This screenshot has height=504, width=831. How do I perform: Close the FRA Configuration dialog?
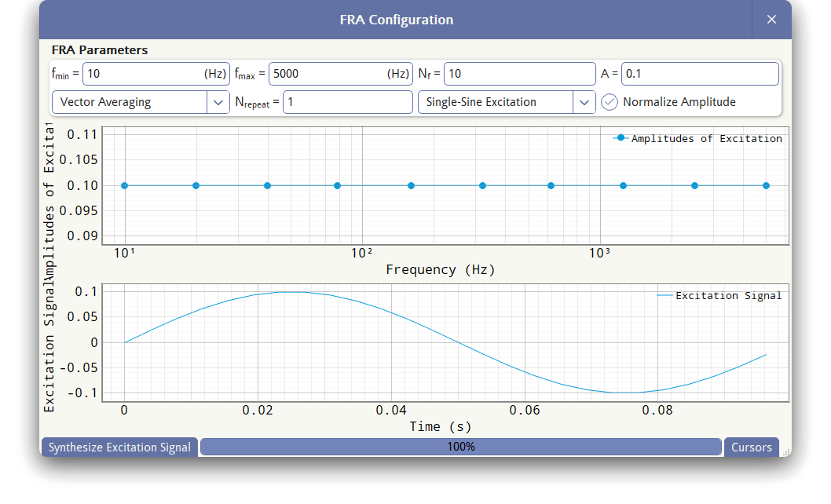pyautogui.click(x=771, y=20)
